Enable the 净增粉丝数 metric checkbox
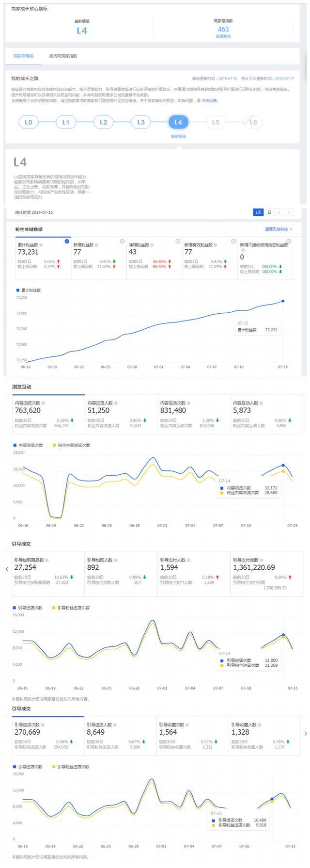This screenshot has width=310, height=868. 178,241
